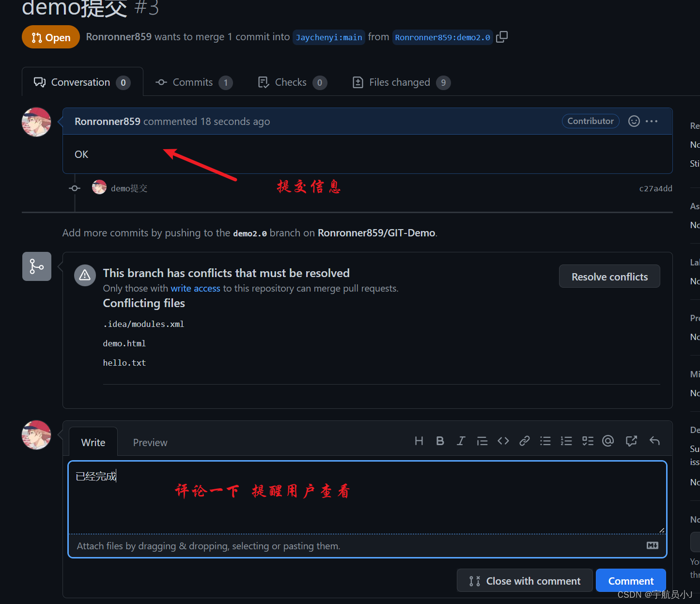This screenshot has height=604, width=700.
Task: Add a link in the comment editor
Action: 524,441
